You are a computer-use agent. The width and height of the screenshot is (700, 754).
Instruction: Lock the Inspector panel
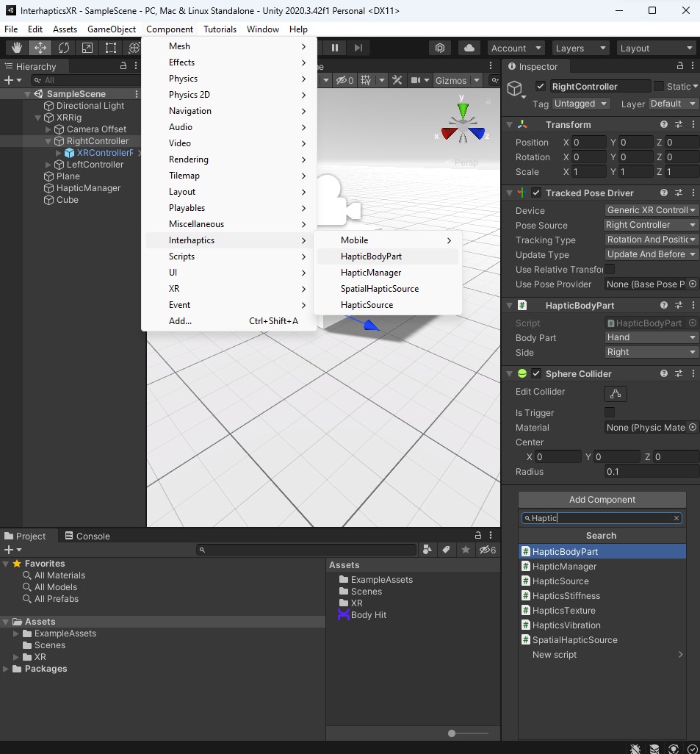click(x=680, y=66)
